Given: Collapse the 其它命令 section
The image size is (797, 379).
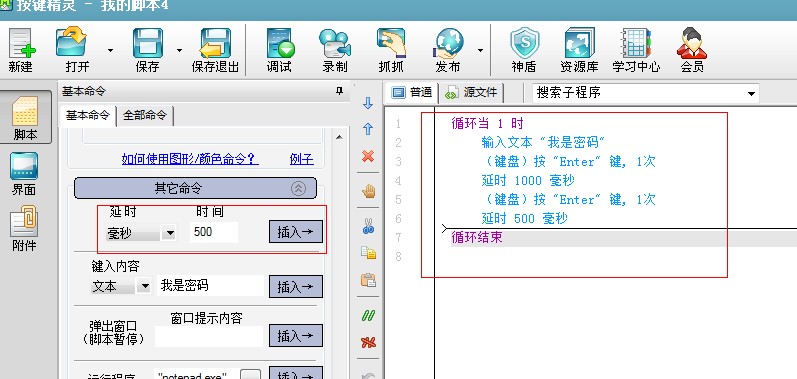Looking at the screenshot, I should tap(299, 188).
